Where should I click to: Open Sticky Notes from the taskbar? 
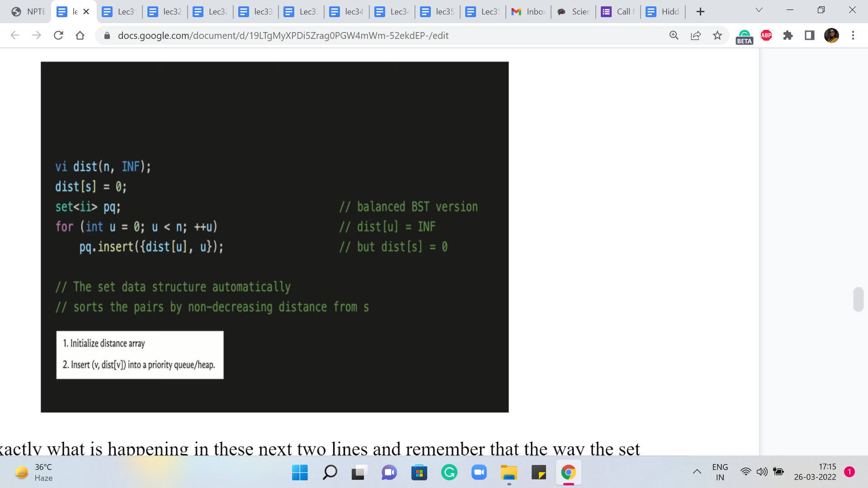click(x=538, y=473)
